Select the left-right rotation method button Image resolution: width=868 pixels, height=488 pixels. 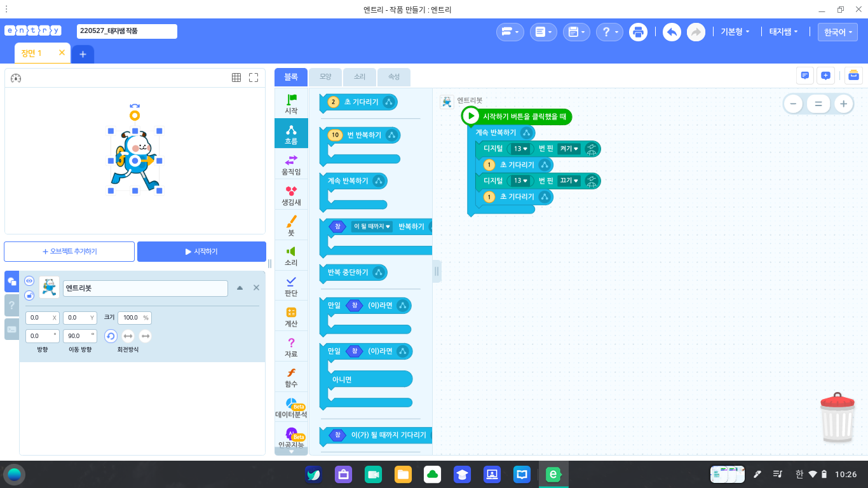point(128,336)
